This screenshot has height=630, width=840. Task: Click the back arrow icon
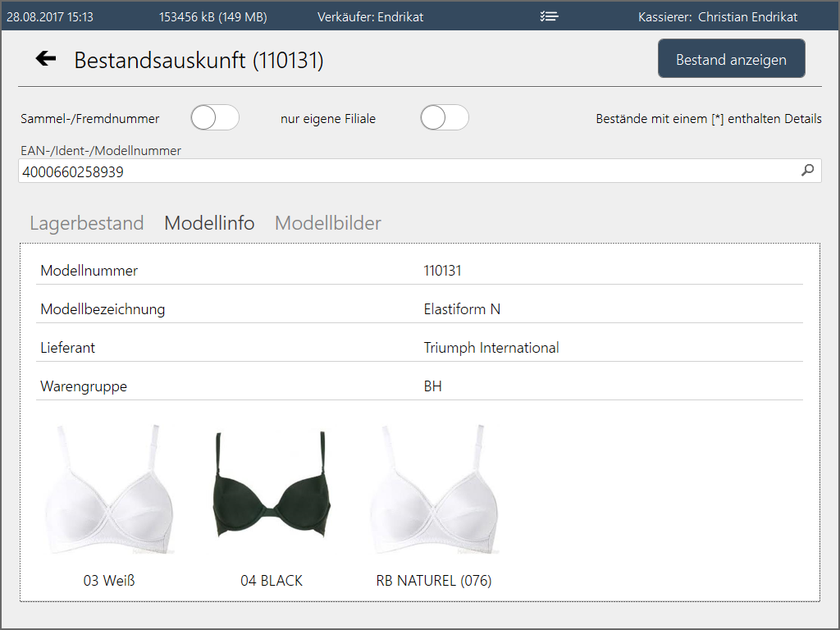46,58
